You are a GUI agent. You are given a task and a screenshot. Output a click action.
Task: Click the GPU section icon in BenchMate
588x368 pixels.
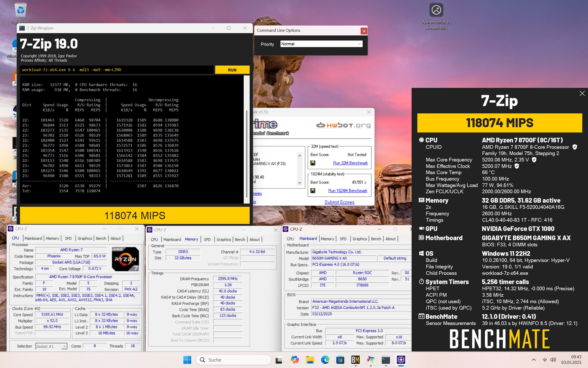421,229
